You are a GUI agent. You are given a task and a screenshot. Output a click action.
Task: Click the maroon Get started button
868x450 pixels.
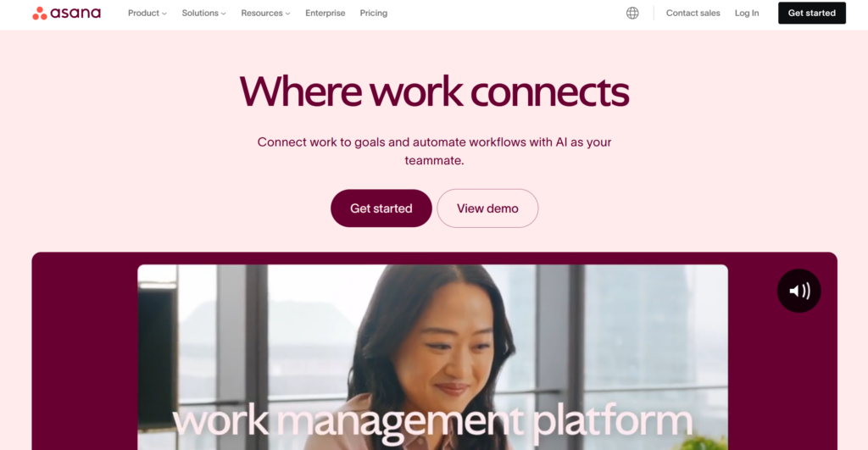tap(381, 208)
